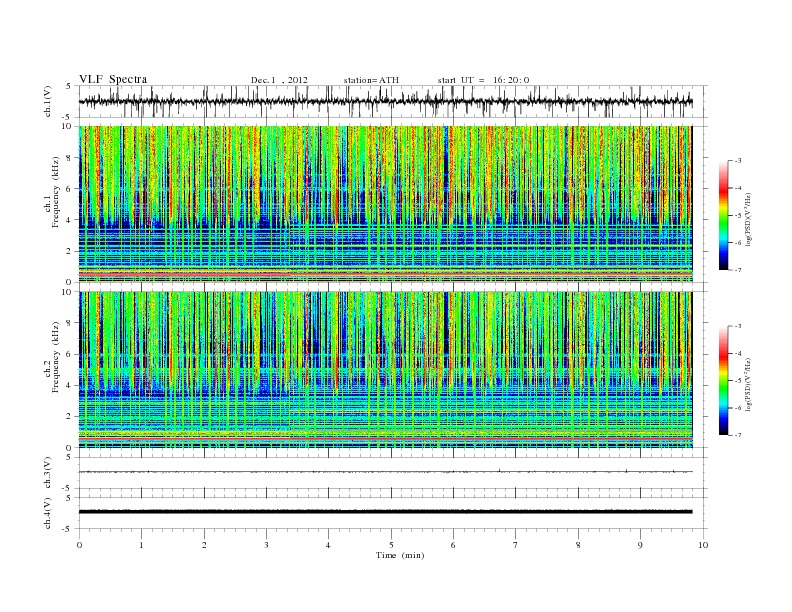792x612 pixels.
Task: Select the "start UT = 16: 20: 0" text
Action: click(483, 80)
